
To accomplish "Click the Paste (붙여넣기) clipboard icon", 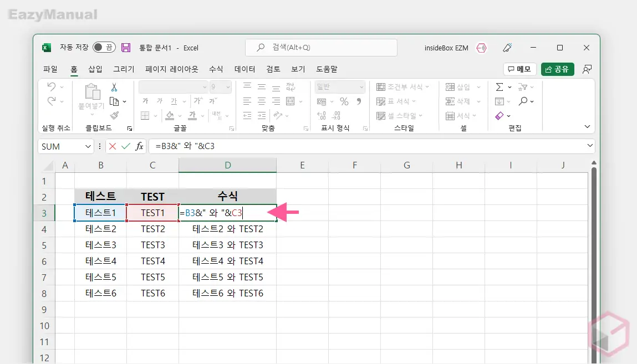I will pos(92,92).
